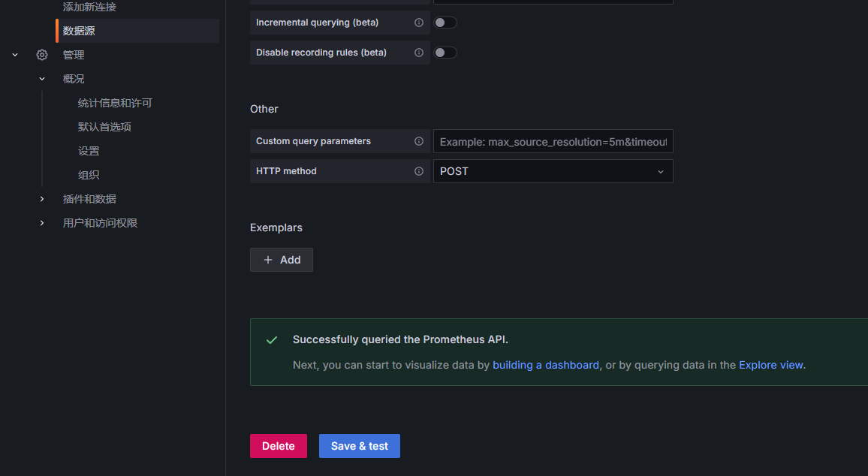Viewport: 868px width, 476px height.
Task: Follow the 'building a dashboard' link
Action: [x=546, y=365]
